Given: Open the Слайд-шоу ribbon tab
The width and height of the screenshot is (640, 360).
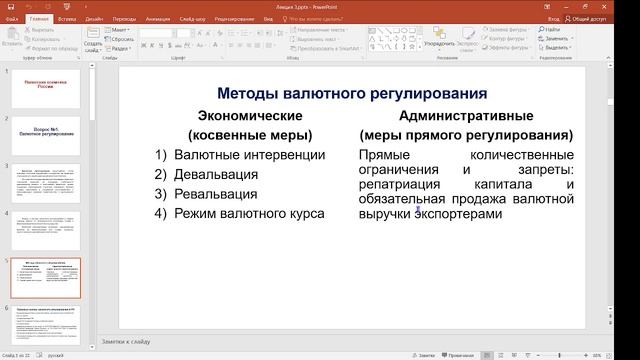Looking at the screenshot, I should (192, 19).
